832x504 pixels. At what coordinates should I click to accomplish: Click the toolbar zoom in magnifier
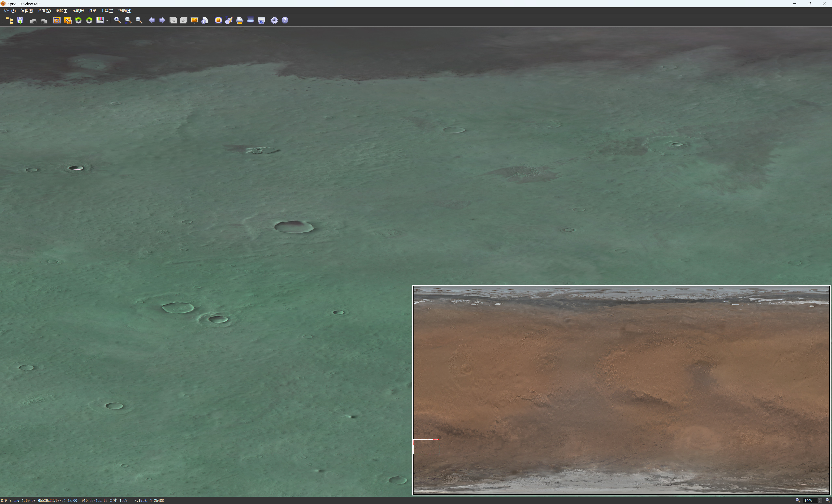[117, 21]
